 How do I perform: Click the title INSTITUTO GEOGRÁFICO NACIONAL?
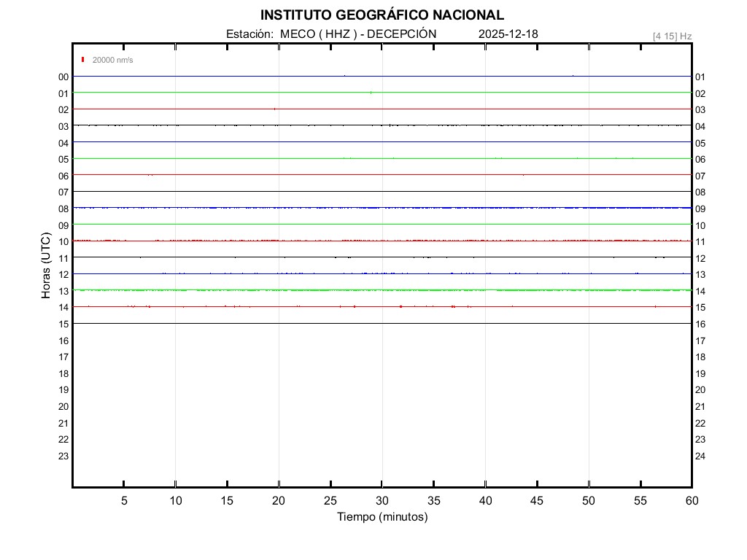[x=382, y=15]
